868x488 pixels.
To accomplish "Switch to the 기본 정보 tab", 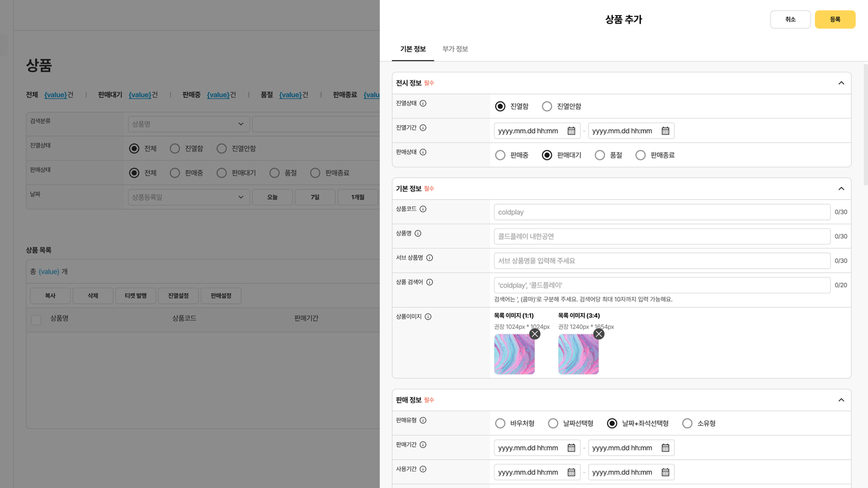I will (413, 49).
